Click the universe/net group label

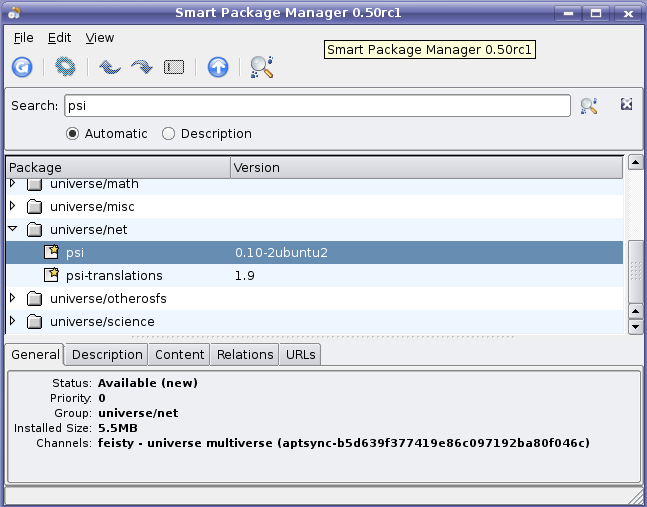[89, 229]
